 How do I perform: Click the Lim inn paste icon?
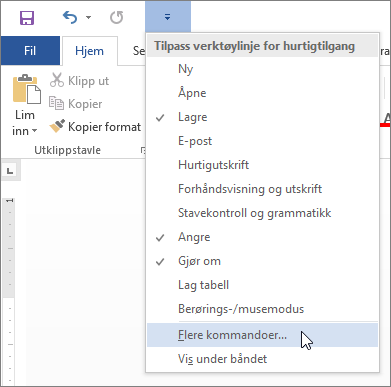pyautogui.click(x=27, y=89)
